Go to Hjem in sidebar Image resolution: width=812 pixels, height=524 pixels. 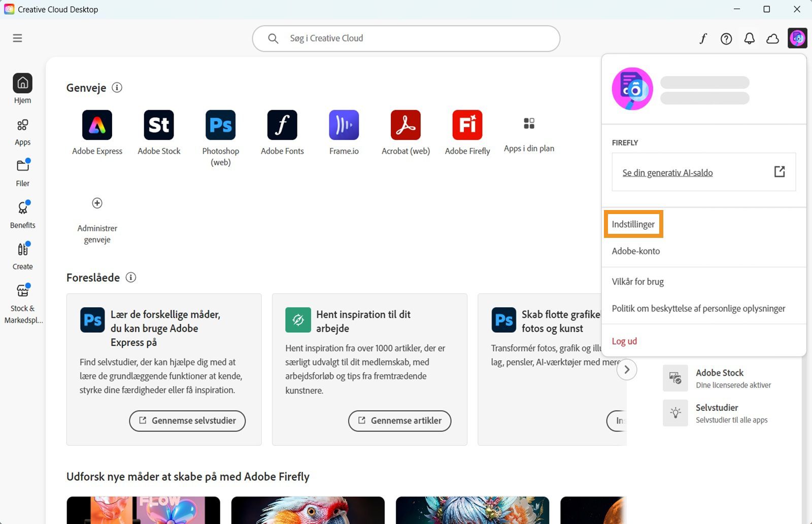22,89
